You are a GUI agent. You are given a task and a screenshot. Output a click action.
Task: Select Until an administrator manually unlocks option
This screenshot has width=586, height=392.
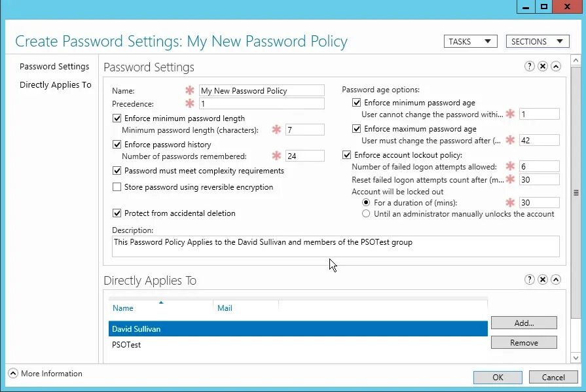[x=367, y=214]
